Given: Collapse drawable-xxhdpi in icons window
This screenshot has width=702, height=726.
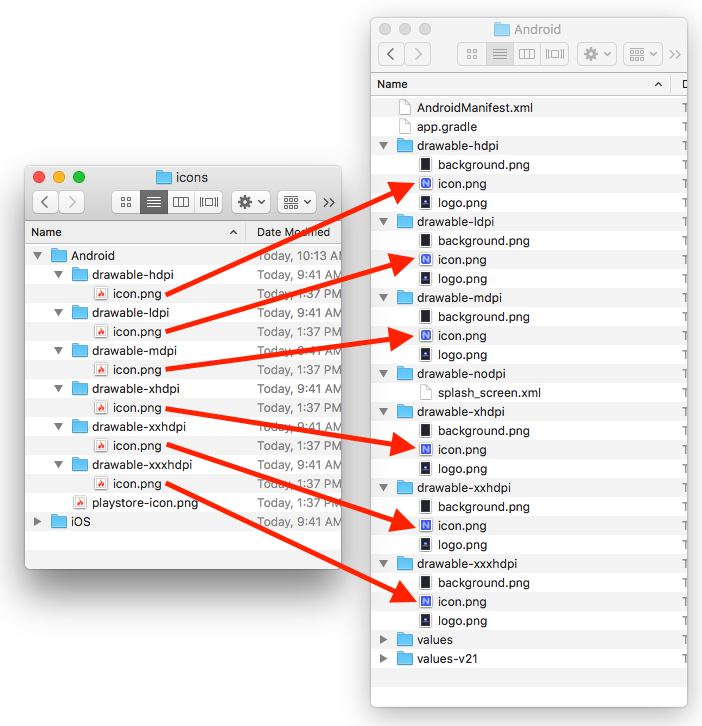Looking at the screenshot, I should pos(59,426).
